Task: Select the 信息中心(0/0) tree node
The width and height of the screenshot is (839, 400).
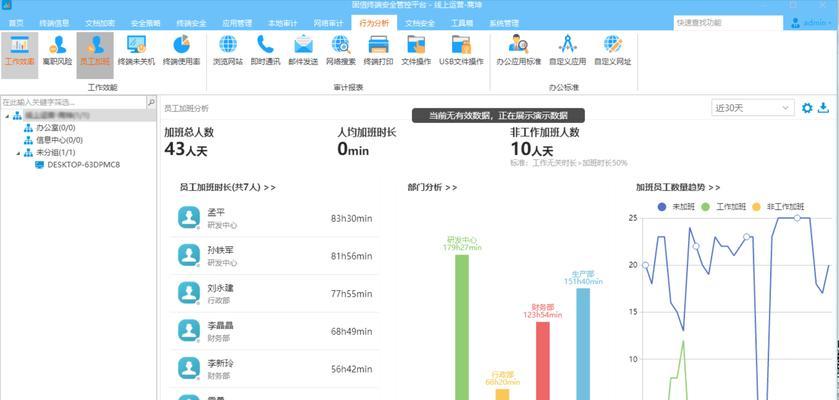Action: 59,140
